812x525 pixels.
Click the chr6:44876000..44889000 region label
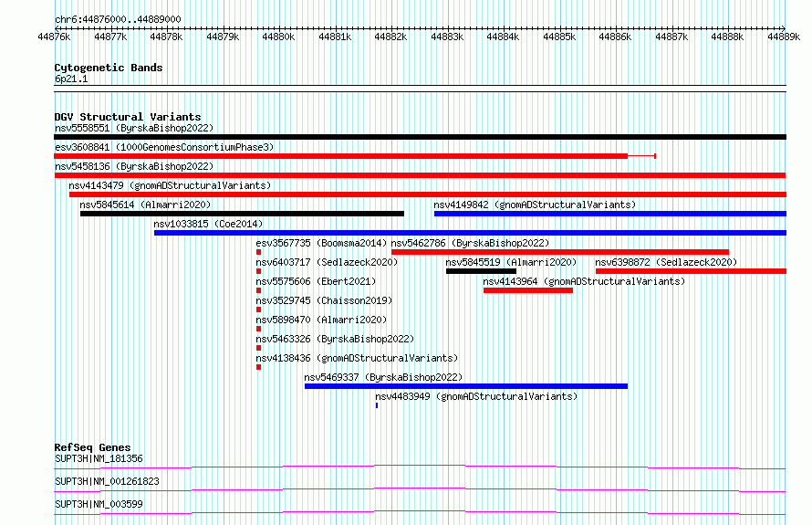118,19
